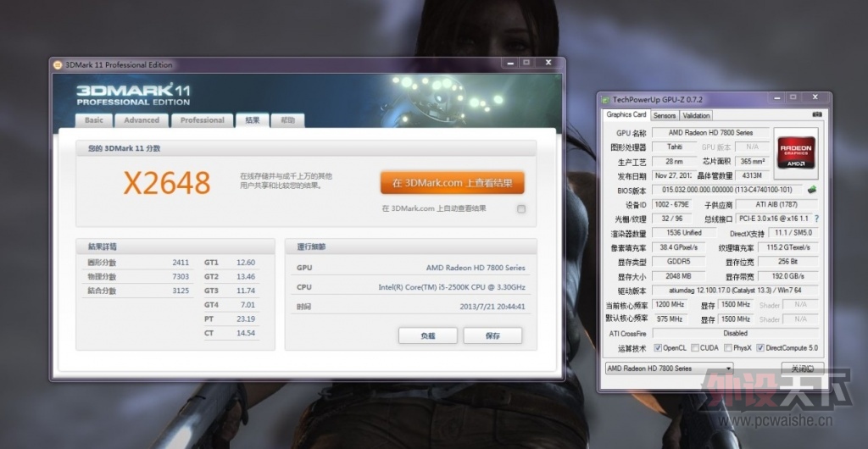Toggle the PhysX checkbox
The height and width of the screenshot is (449, 868).
point(727,348)
